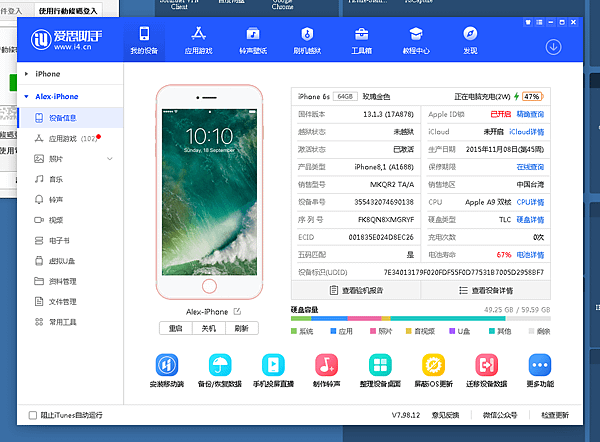This screenshot has height=442, width=600.
Task: Open the 刷机越狱 (Flash & Jailbreak) tab
Action: pyautogui.click(x=307, y=40)
